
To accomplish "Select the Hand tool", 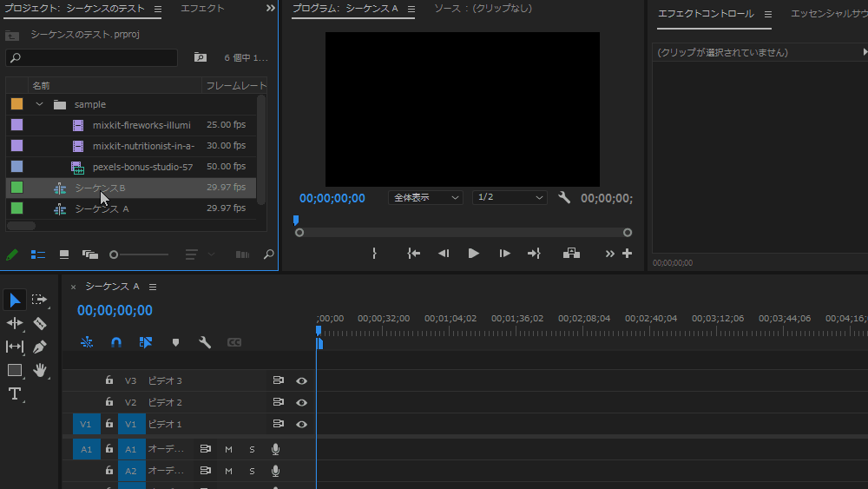I will tap(39, 370).
